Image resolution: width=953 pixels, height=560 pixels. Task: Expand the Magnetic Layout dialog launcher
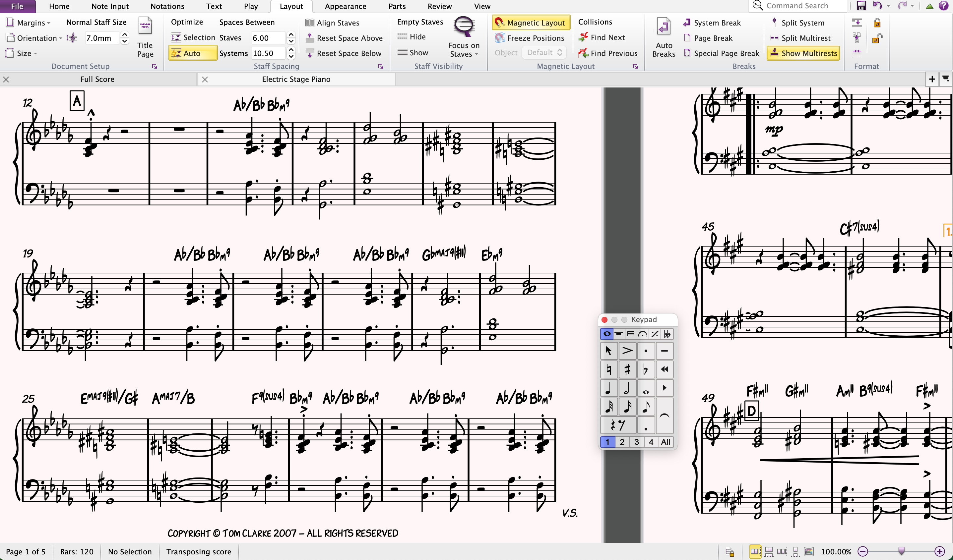click(635, 67)
